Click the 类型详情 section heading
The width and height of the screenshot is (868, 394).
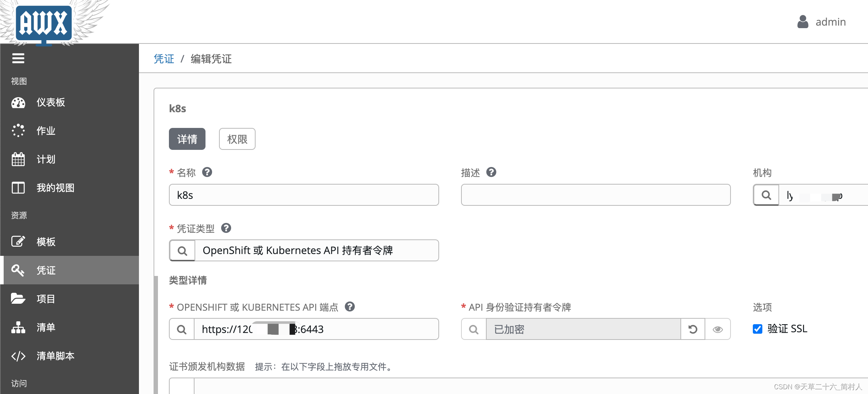[188, 280]
